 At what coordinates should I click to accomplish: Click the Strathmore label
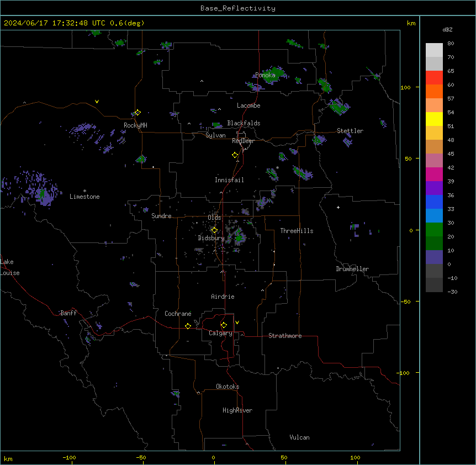(285, 336)
